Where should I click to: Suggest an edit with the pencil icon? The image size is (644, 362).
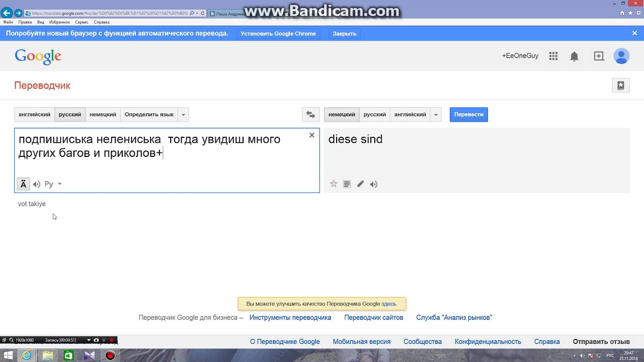[x=360, y=184]
